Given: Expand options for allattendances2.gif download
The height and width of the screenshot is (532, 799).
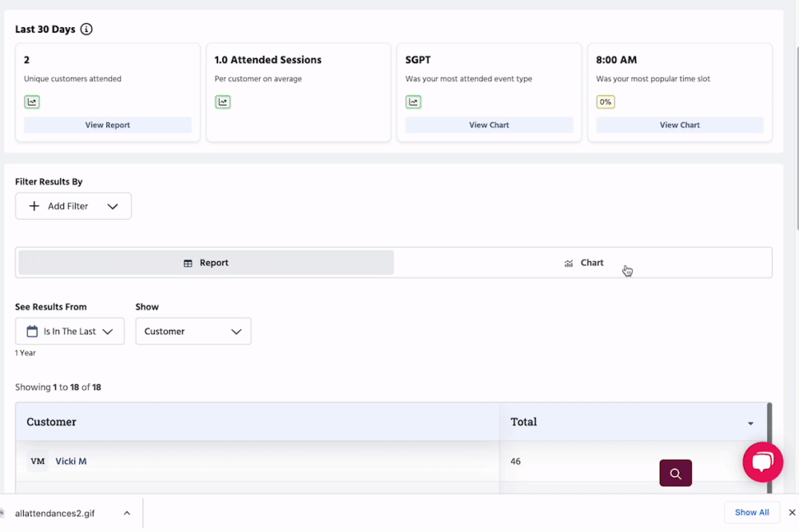Looking at the screenshot, I should [127, 514].
